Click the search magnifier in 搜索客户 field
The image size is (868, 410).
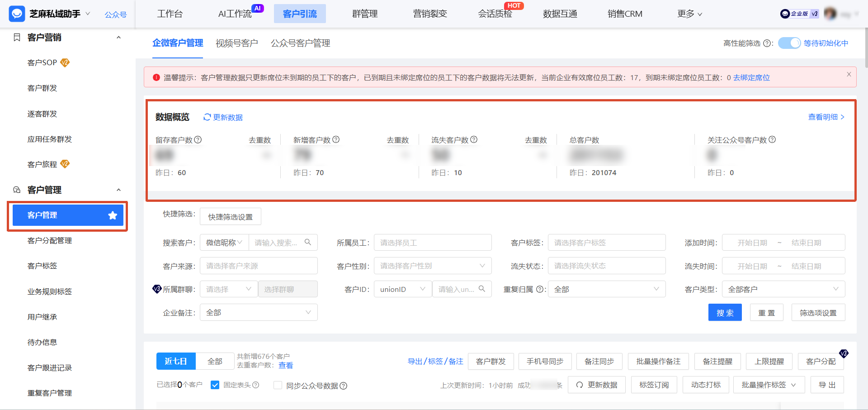[x=308, y=242]
